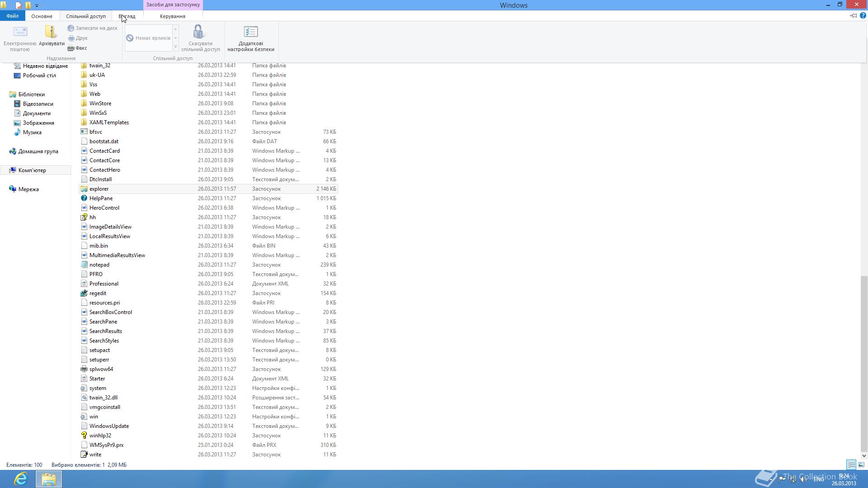The height and width of the screenshot is (488, 868).
Task: Select Недавно відвідане in sidebar
Action: point(45,66)
